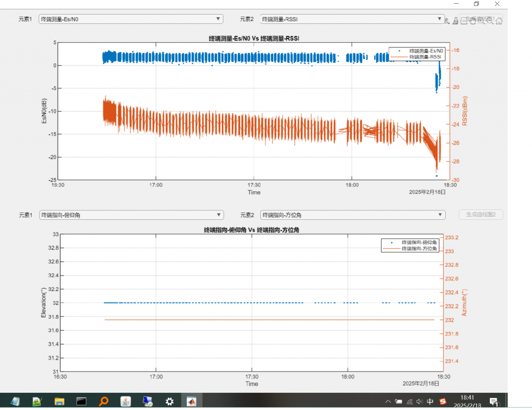Click the Elevation(°) axis label
Screen dimensions: 532x410
44,303
